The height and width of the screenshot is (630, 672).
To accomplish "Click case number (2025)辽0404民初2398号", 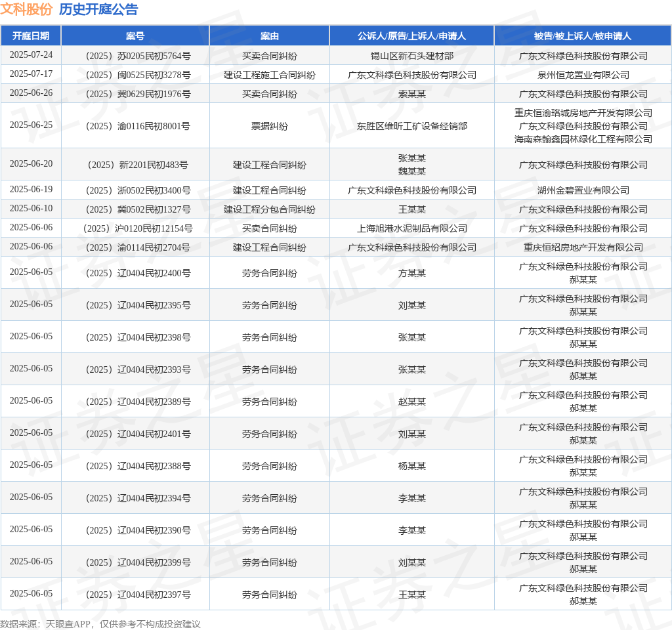I will pyautogui.click(x=138, y=337).
